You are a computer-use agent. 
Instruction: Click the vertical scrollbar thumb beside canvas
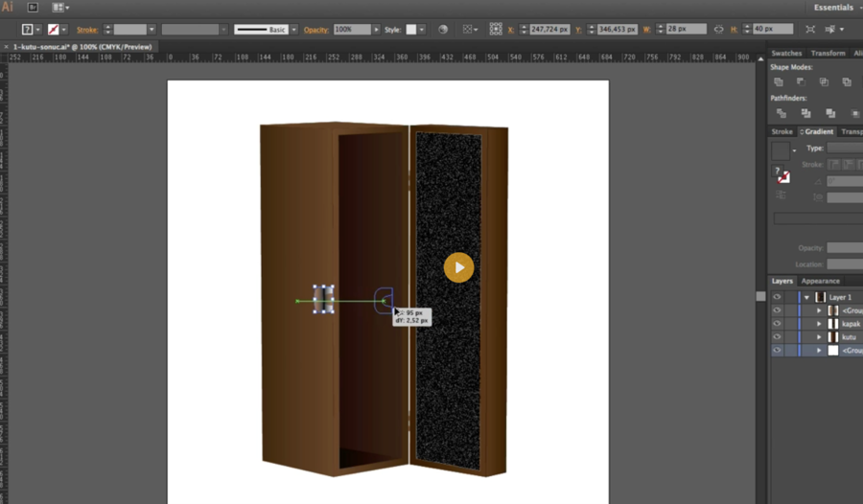click(760, 296)
